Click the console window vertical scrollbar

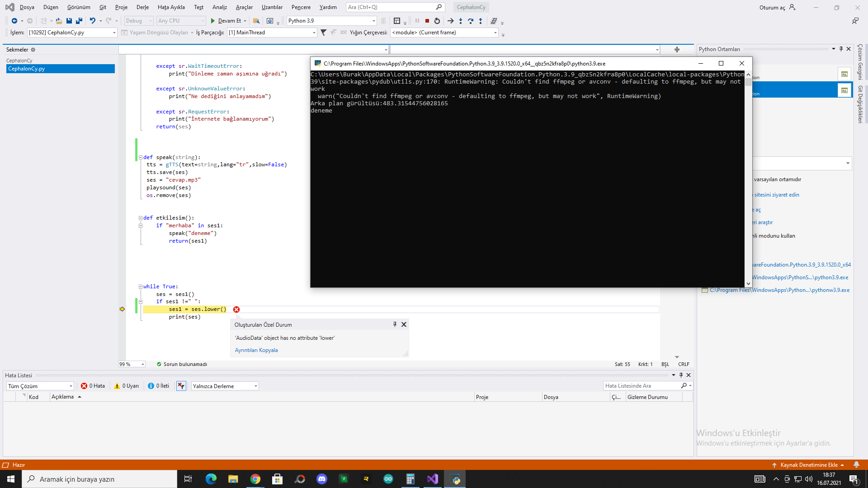point(748,181)
